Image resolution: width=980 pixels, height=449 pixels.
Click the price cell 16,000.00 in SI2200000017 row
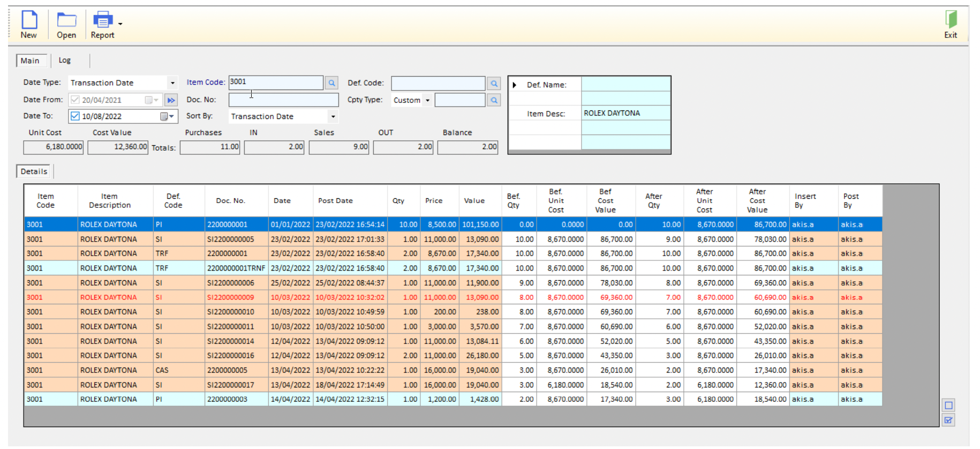(440, 385)
